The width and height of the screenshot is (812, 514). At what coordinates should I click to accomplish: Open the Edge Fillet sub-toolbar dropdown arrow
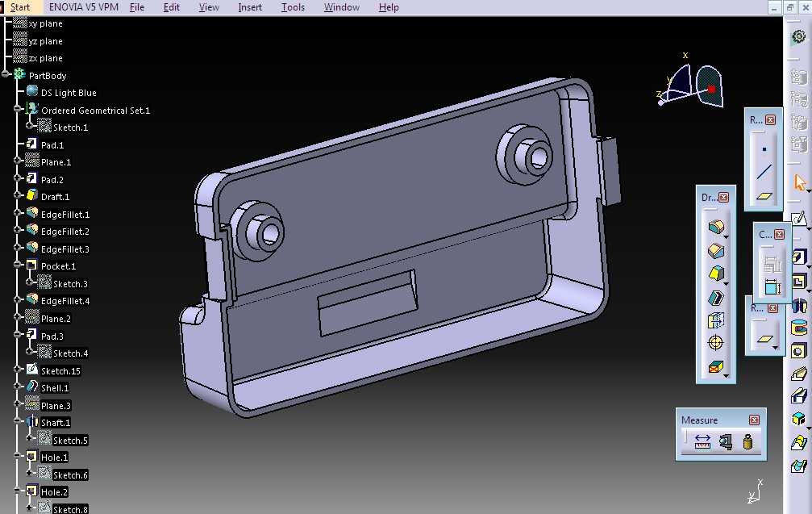pos(726,236)
